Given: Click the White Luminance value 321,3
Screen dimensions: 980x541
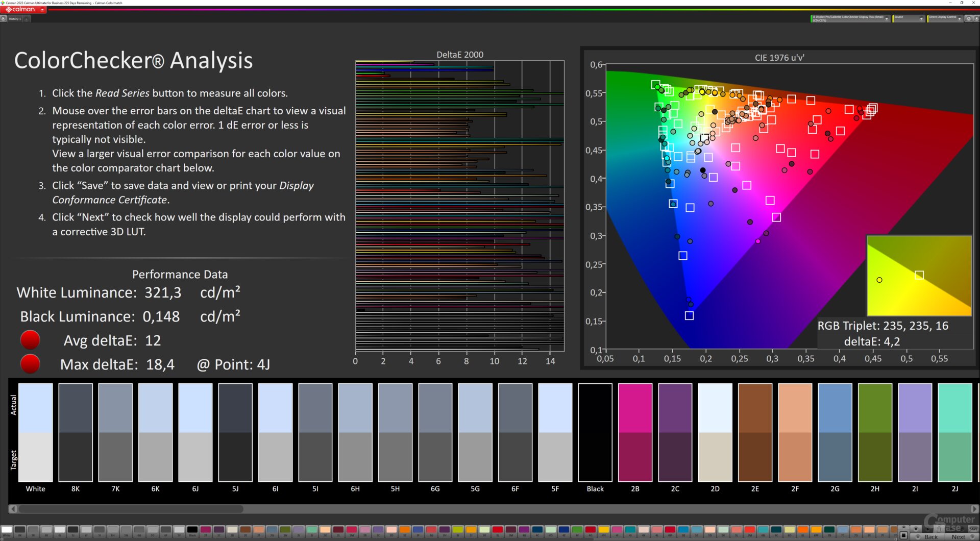Looking at the screenshot, I should (163, 292).
